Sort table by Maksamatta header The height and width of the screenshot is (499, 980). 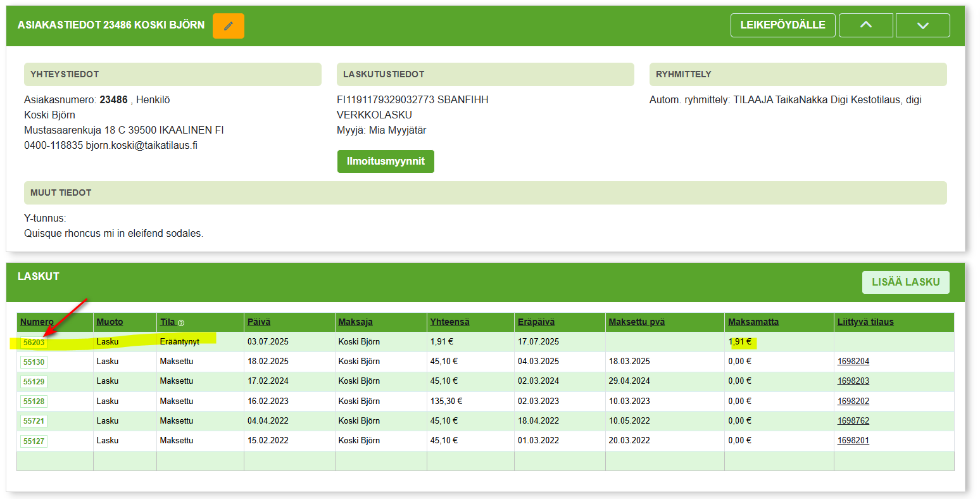pyautogui.click(x=753, y=322)
